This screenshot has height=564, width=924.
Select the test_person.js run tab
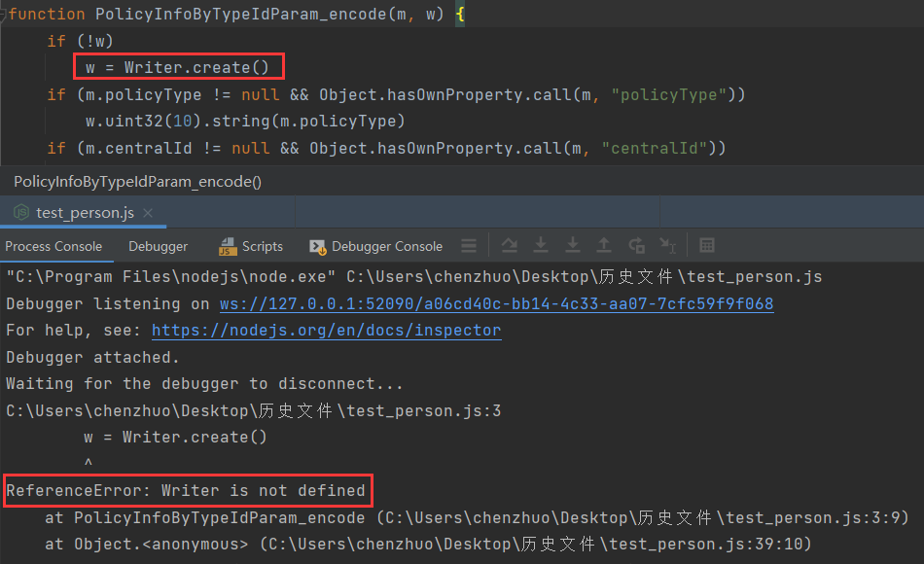click(x=84, y=213)
